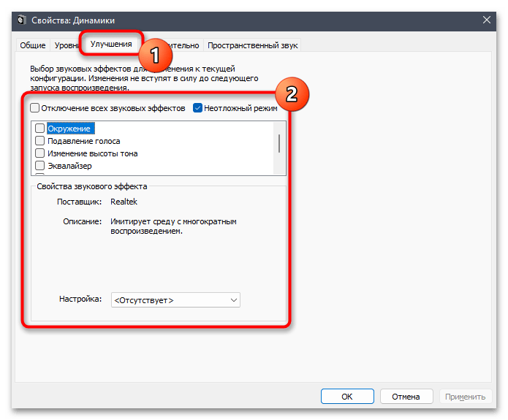
Task: Tick the Окружение effect checkbox
Action: point(39,129)
